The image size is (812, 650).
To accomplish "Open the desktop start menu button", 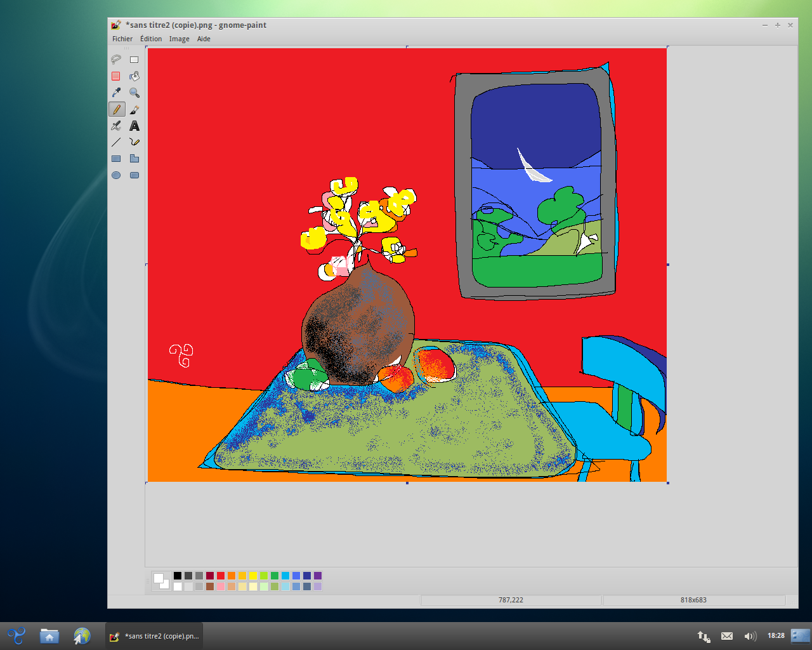I will (x=16, y=635).
